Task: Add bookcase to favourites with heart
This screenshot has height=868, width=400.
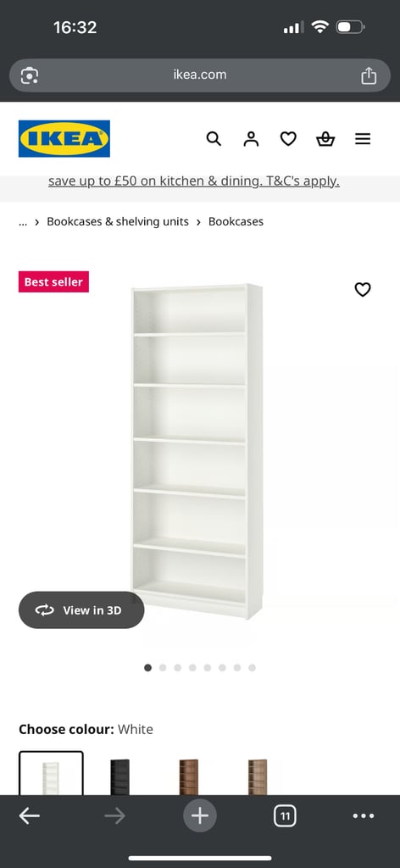Action: click(x=363, y=290)
